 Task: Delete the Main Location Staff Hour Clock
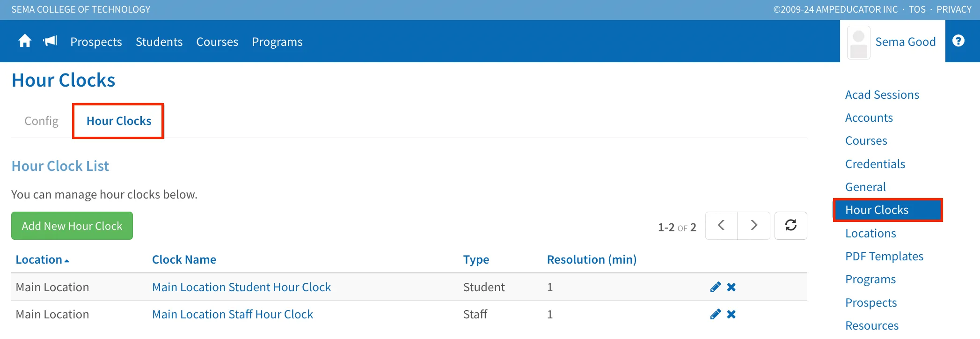[x=731, y=314]
